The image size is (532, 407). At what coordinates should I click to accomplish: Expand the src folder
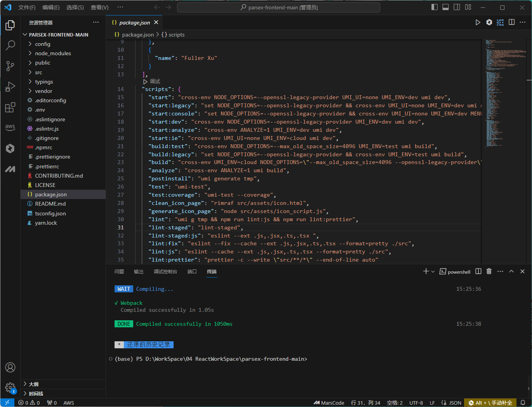click(x=38, y=72)
